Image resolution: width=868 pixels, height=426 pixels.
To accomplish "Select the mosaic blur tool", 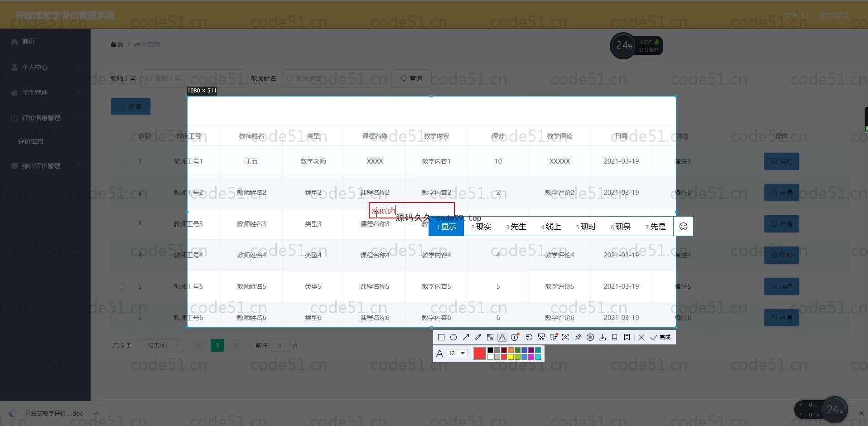I will click(x=490, y=337).
